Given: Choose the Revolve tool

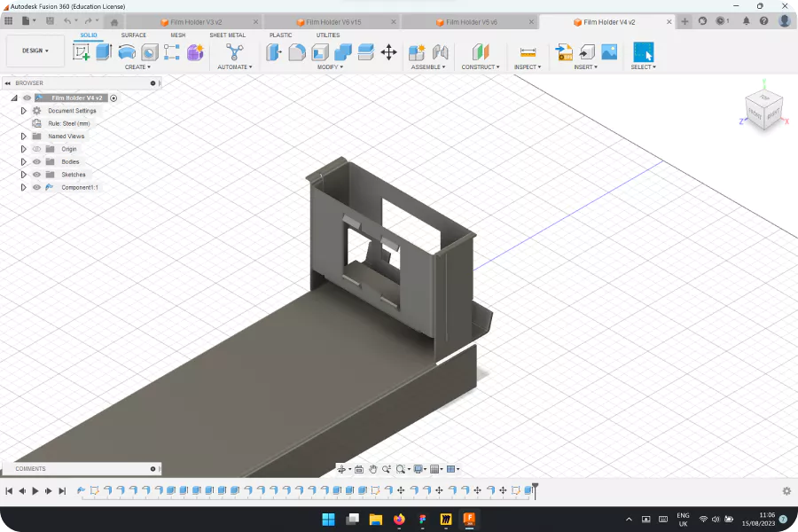Looking at the screenshot, I should (127, 52).
